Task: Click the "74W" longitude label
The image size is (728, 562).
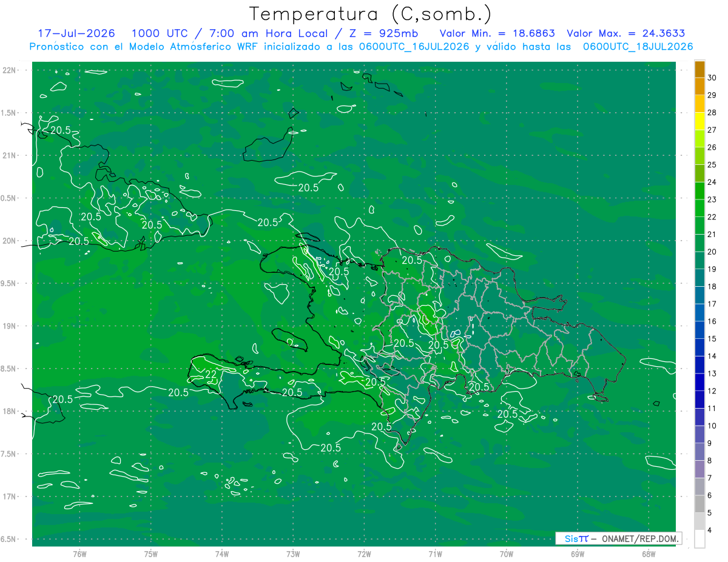Action: click(x=221, y=554)
